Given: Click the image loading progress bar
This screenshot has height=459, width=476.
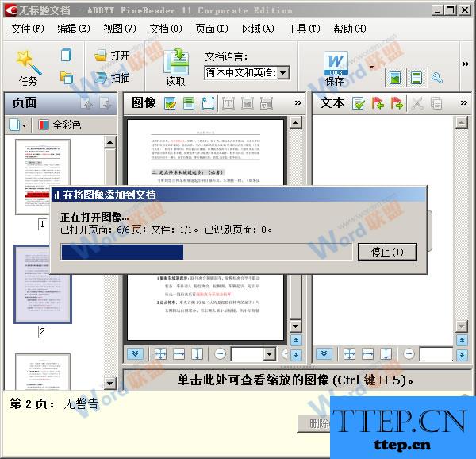Looking at the screenshot, I should [206, 252].
